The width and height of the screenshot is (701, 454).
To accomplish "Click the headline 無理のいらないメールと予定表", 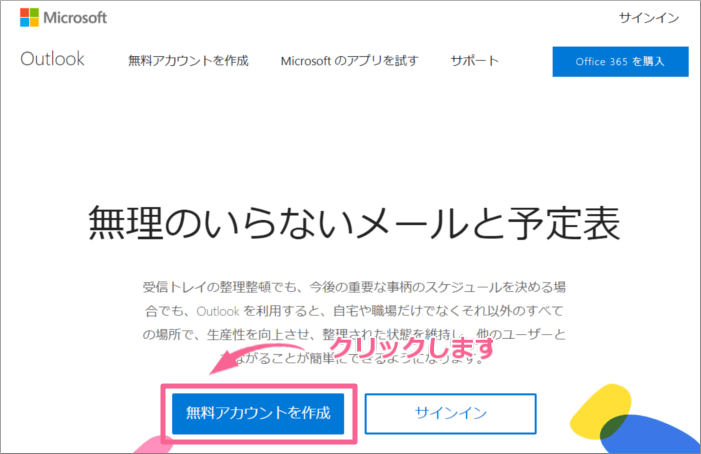I will point(354,223).
